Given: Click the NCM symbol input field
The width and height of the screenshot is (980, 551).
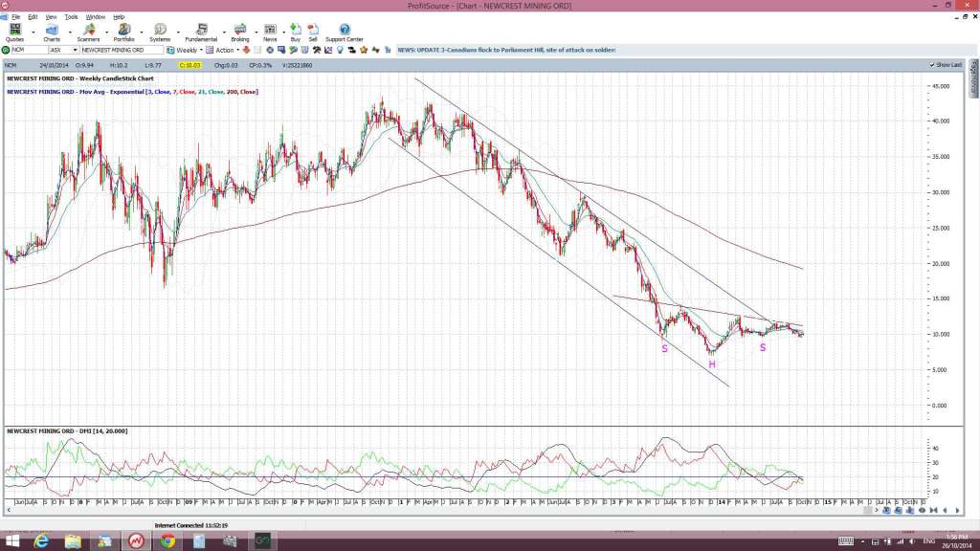Looking at the screenshot, I should pyautogui.click(x=30, y=50).
